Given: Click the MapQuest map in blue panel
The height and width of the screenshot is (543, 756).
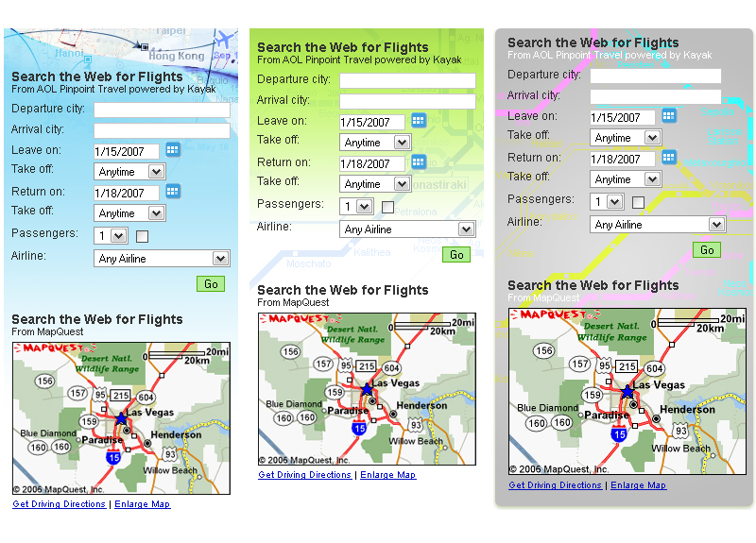Looking at the screenshot, I should (x=122, y=418).
